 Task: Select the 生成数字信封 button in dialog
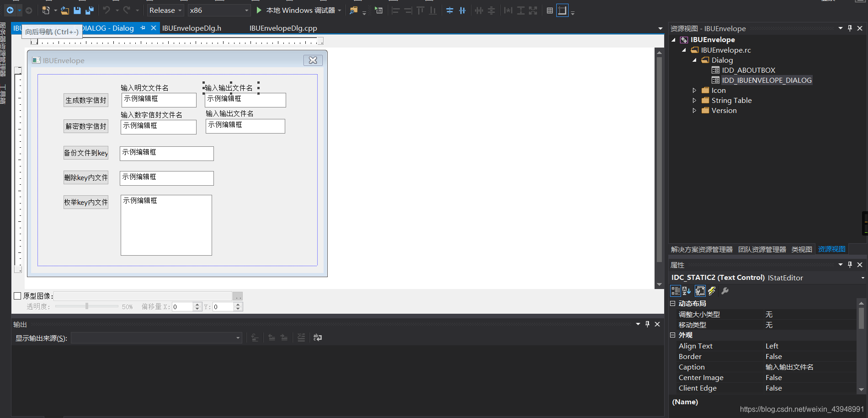coord(86,100)
